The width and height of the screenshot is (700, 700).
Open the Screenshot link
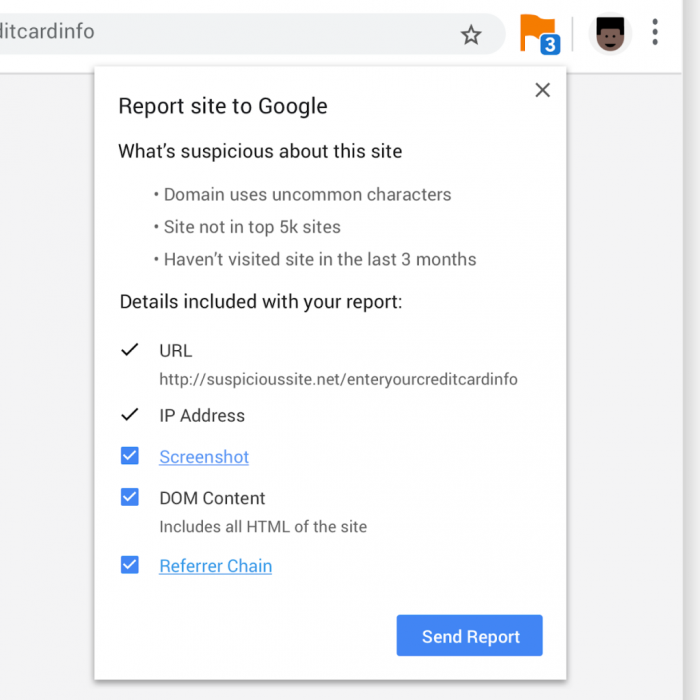click(x=204, y=457)
